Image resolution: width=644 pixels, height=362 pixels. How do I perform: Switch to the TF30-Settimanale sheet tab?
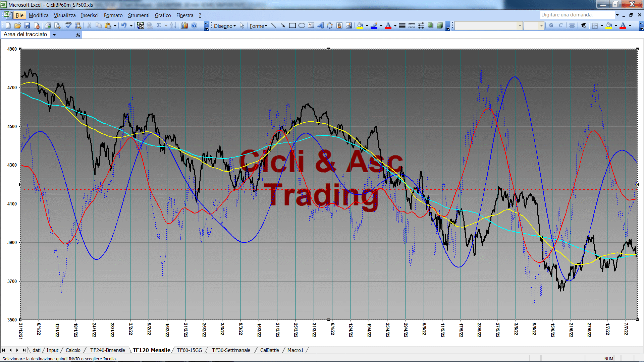(231, 350)
